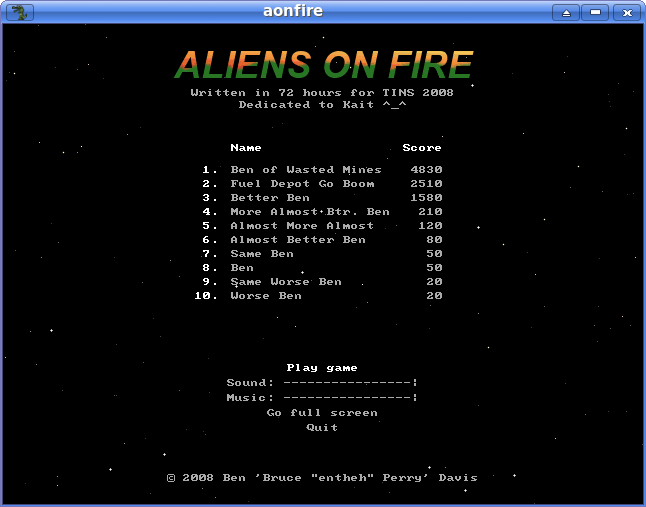Select high score entry Ben of Wasted Mines
This screenshot has width=646, height=507.
[306, 170]
